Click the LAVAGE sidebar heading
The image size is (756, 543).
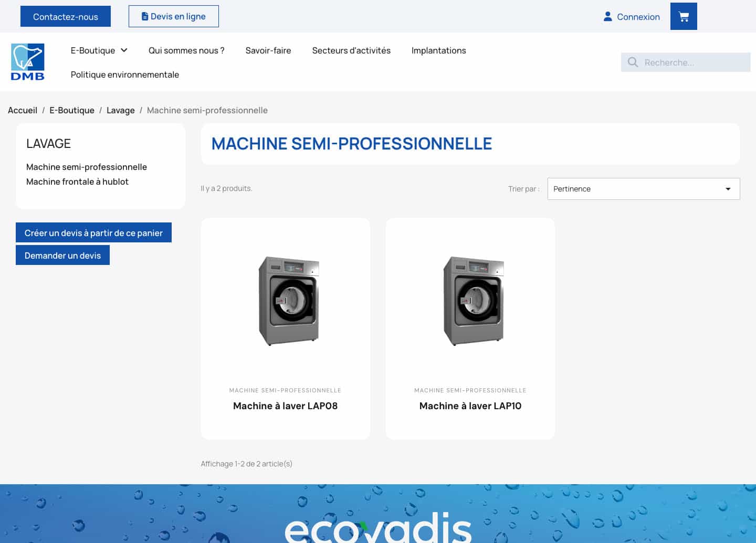48,143
